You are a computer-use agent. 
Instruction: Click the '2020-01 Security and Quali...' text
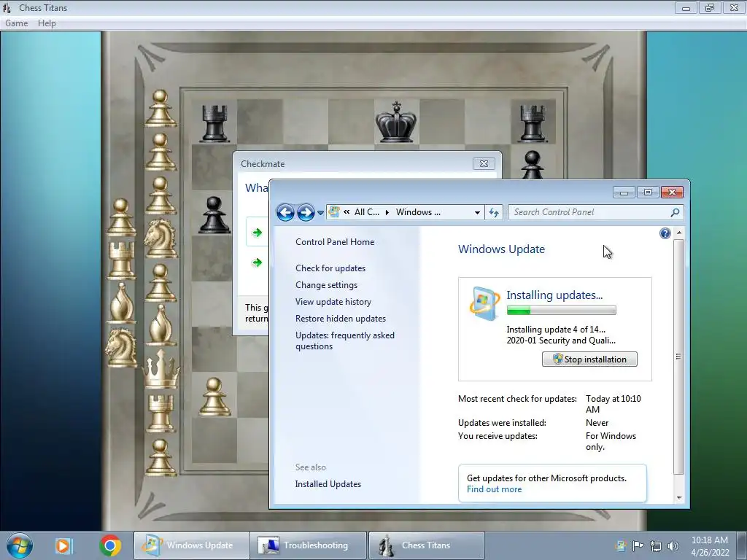[x=561, y=341]
